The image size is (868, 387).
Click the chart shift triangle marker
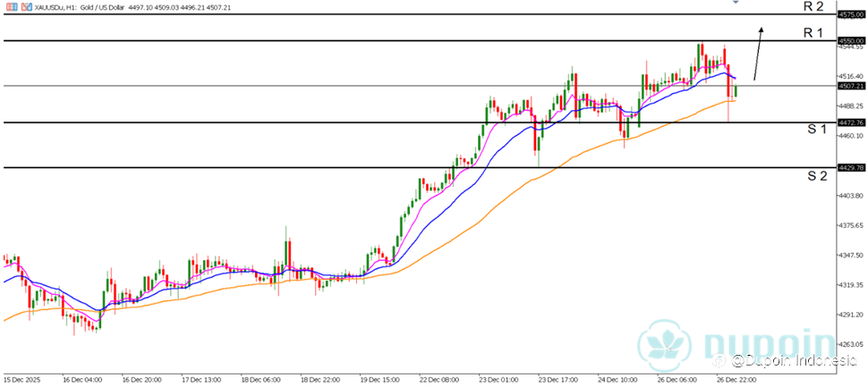click(736, 3)
